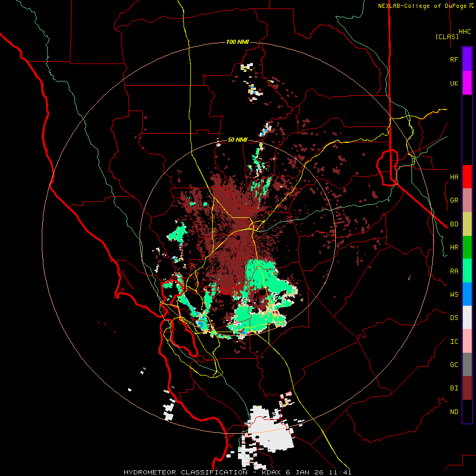The height and width of the screenshot is (476, 476).
Task: Click the "50 NMI" range ring label
Action: [237, 140]
